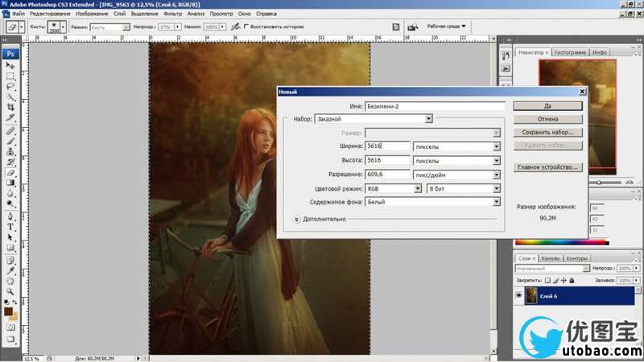The height and width of the screenshot is (362, 644).
Task: Toggle lock image pixels brush icon
Action: pos(555,280)
